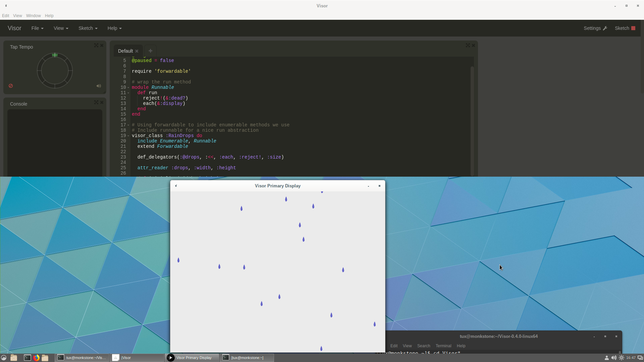Select the Window menu item

pos(33,15)
